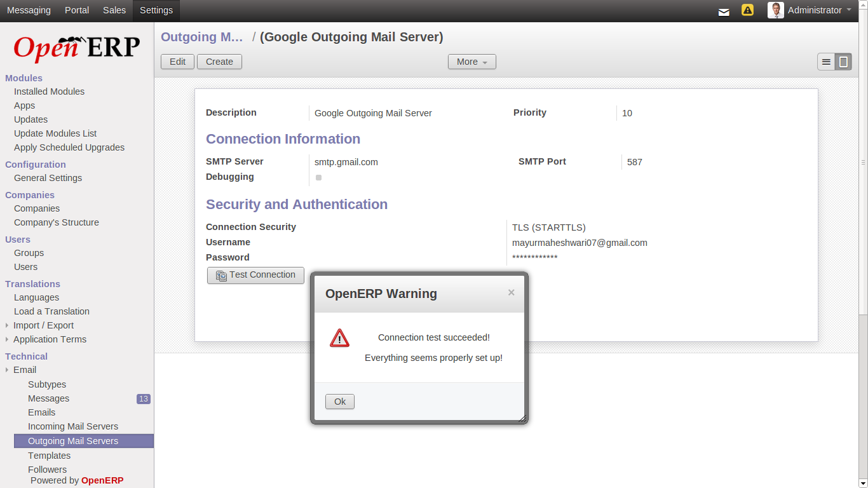Viewport: 868px width, 488px height.
Task: Click the messages count badge 13
Action: click(144, 399)
